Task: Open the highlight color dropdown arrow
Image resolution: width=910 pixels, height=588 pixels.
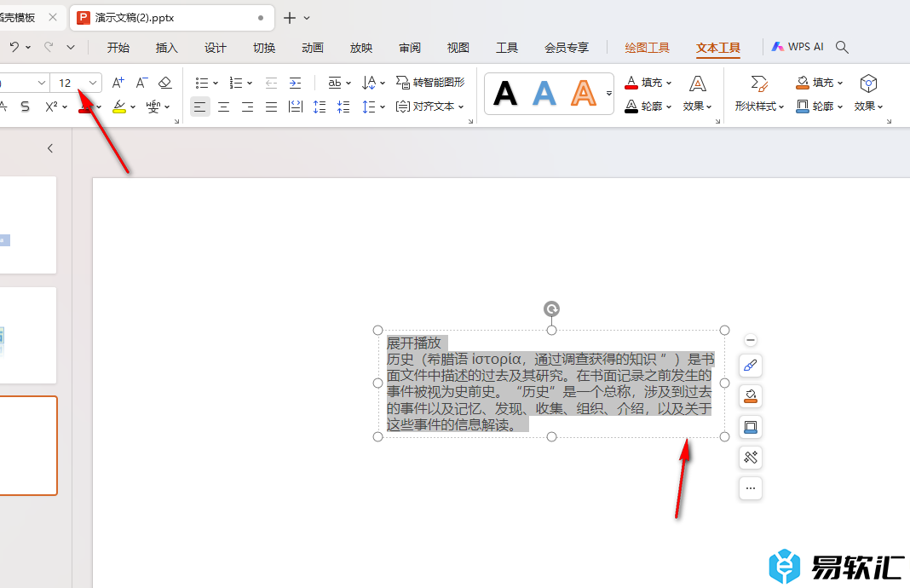Action: point(133,107)
